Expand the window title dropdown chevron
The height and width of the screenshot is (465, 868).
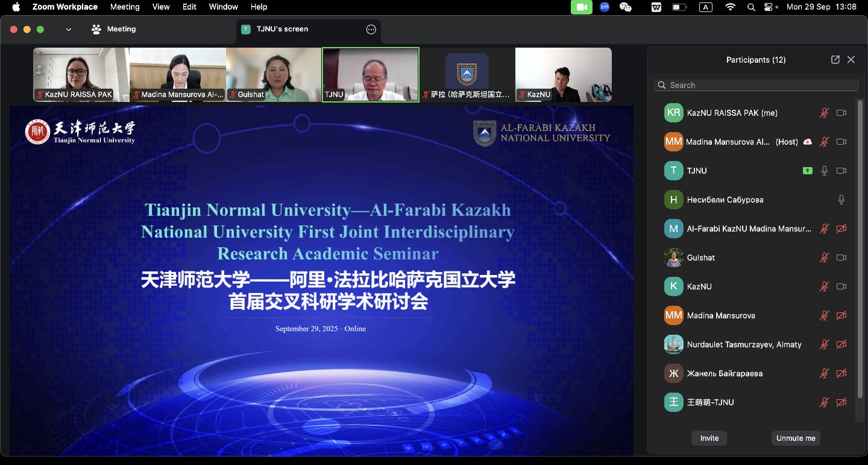click(68, 29)
